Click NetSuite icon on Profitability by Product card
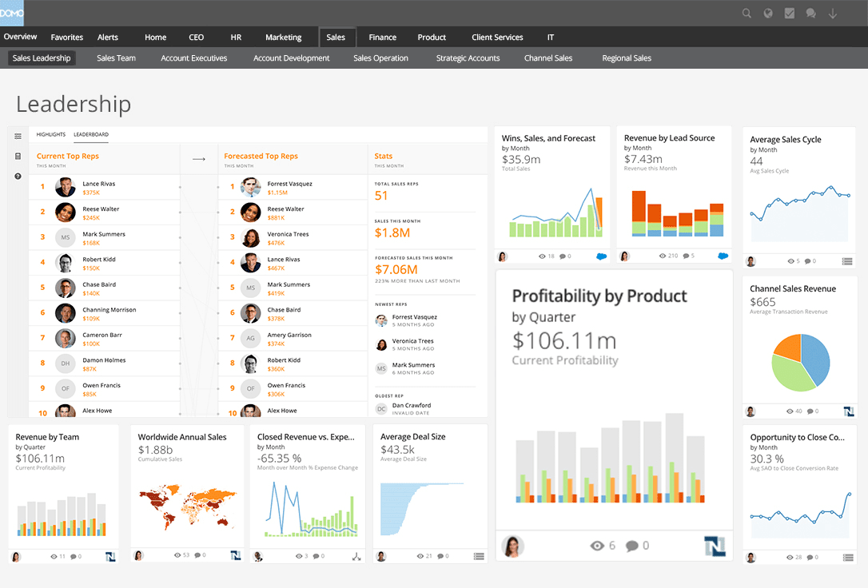Image resolution: width=868 pixels, height=588 pixels. pos(715,546)
